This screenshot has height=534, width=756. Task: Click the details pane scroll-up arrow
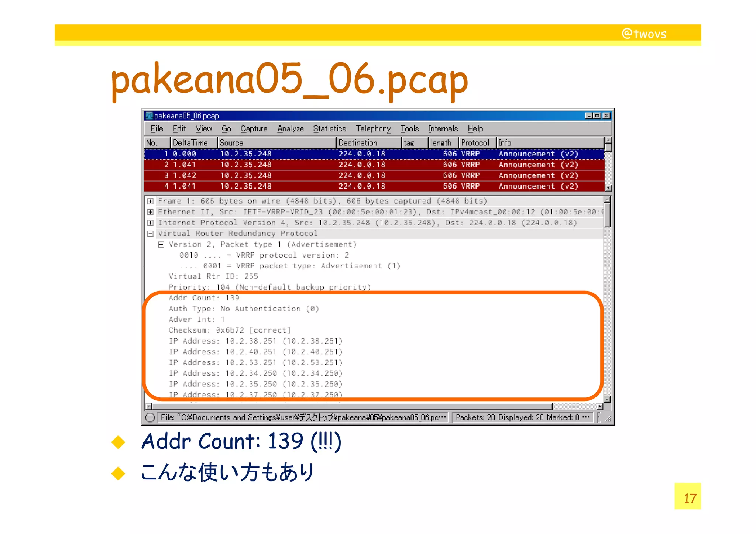607,200
